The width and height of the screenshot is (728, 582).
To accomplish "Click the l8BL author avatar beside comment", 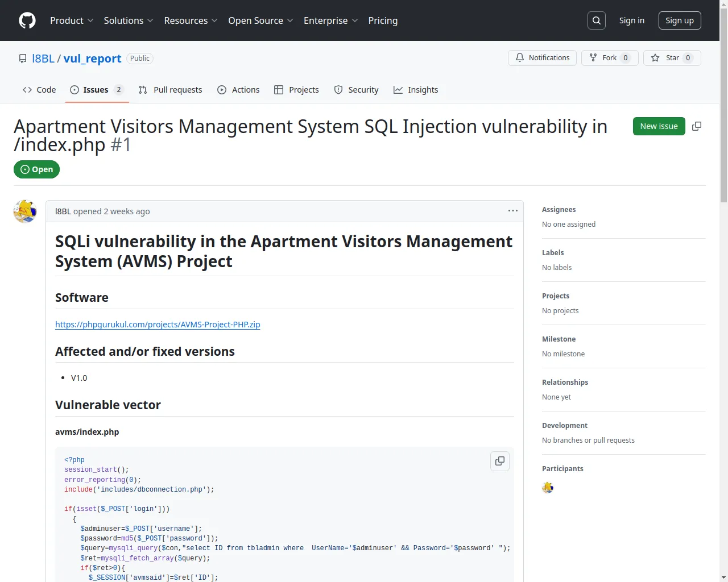I will pos(25,211).
